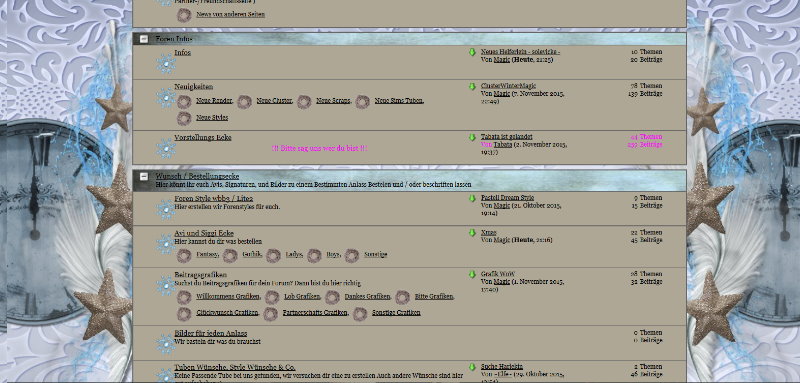The width and height of the screenshot is (800, 383).
Task: Open Foren Style wbb3 / Lite1 forum
Action: tap(213, 198)
